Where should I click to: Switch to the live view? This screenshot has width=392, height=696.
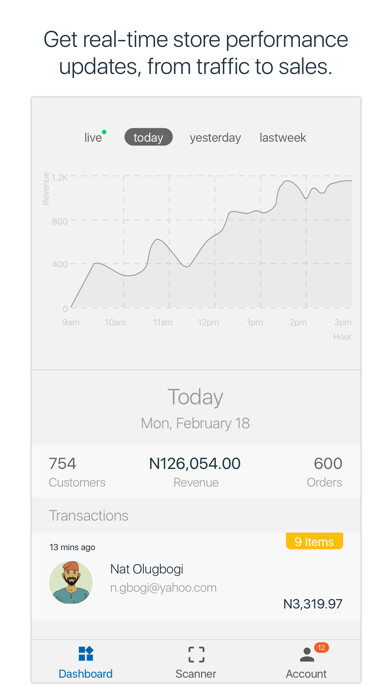coord(93,138)
